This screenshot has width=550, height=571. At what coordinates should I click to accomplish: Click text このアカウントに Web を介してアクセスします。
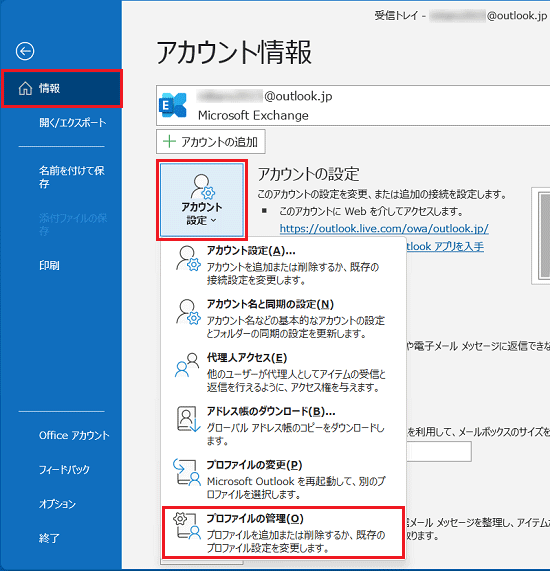click(x=371, y=211)
